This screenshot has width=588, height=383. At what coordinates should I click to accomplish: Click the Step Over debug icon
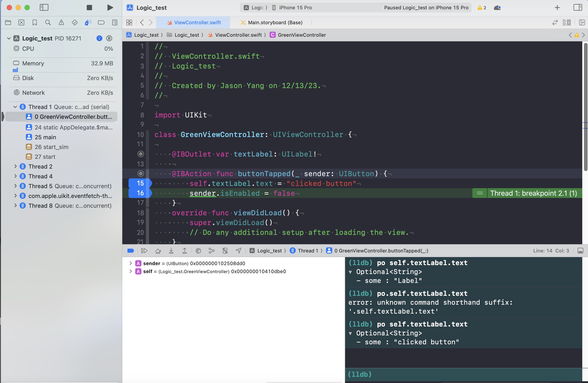point(158,251)
